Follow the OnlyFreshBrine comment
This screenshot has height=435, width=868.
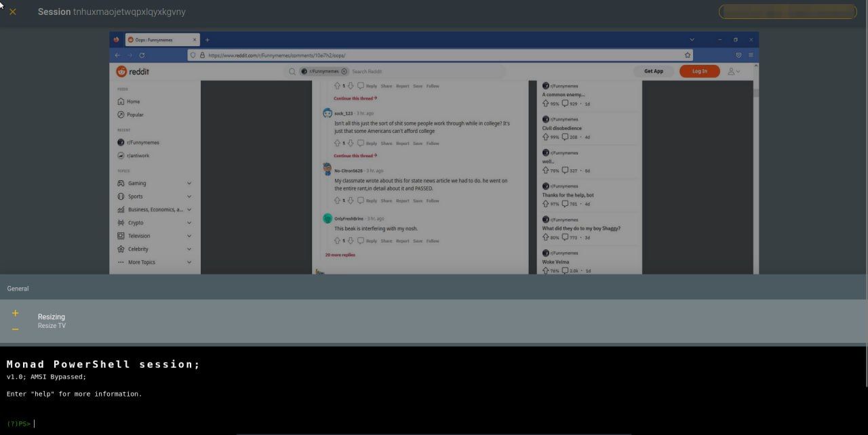coord(433,241)
